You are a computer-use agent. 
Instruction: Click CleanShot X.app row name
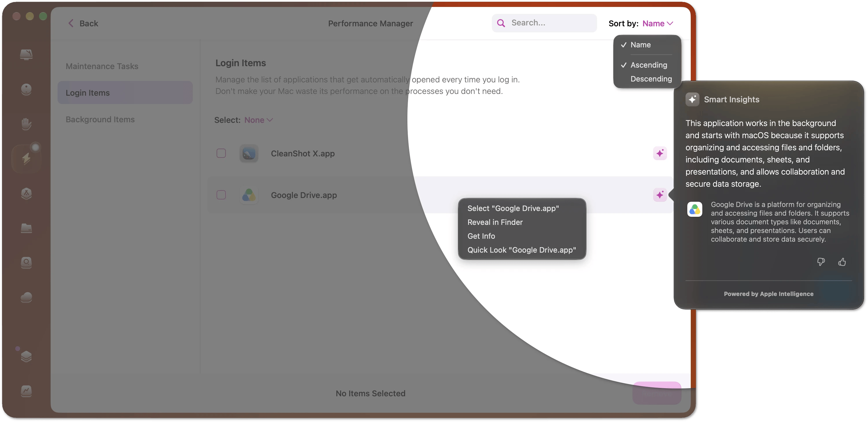click(303, 153)
